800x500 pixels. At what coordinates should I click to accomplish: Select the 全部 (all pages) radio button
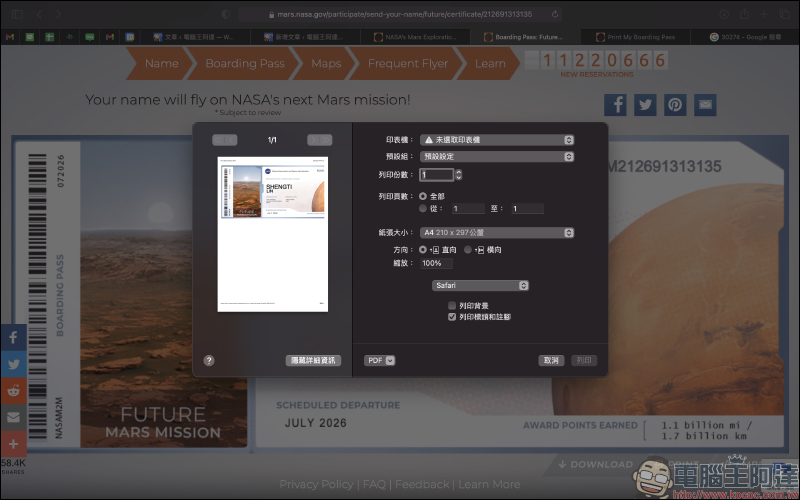pyautogui.click(x=423, y=196)
